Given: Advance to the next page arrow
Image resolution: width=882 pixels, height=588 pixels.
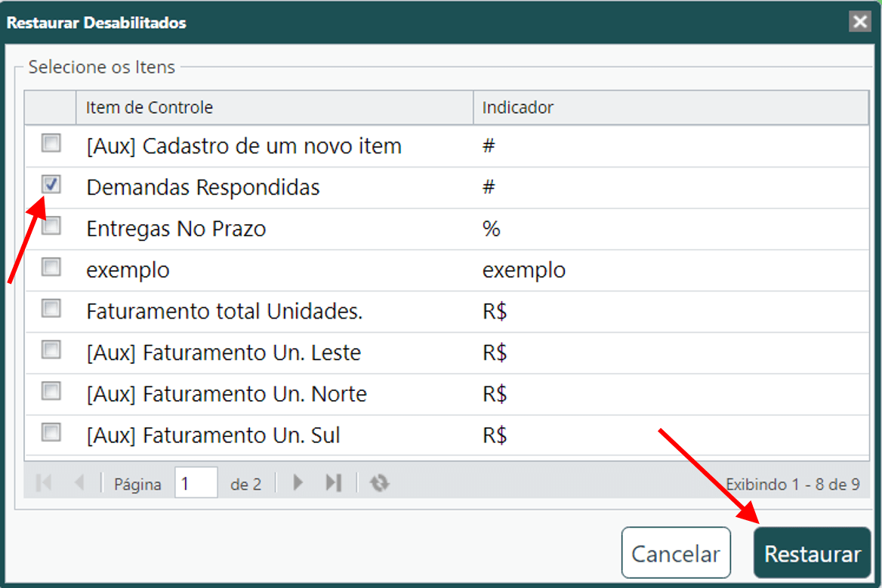Looking at the screenshot, I should [x=298, y=483].
